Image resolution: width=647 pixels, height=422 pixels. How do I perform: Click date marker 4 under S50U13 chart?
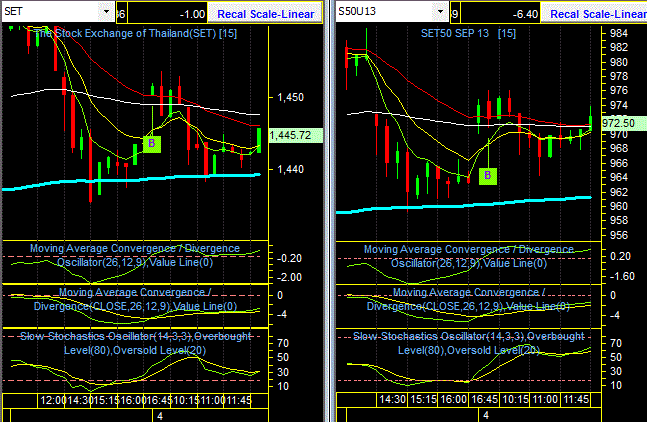(x=486, y=415)
